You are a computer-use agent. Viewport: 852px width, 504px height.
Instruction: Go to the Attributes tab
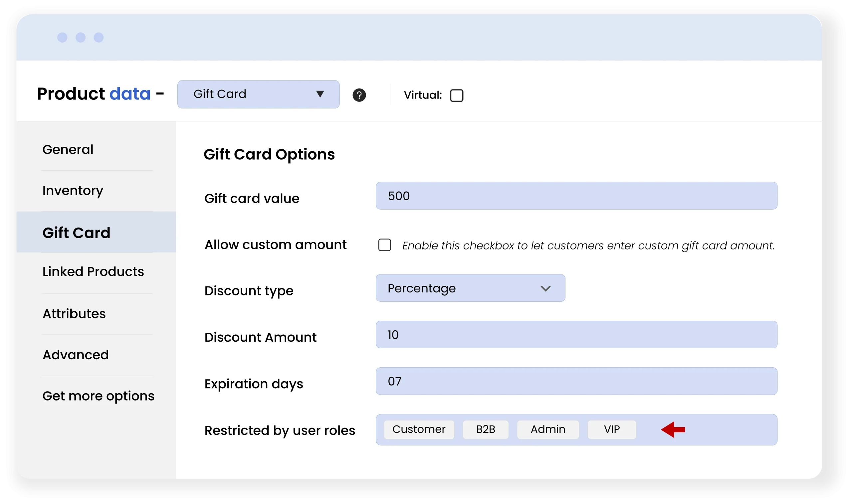74,314
